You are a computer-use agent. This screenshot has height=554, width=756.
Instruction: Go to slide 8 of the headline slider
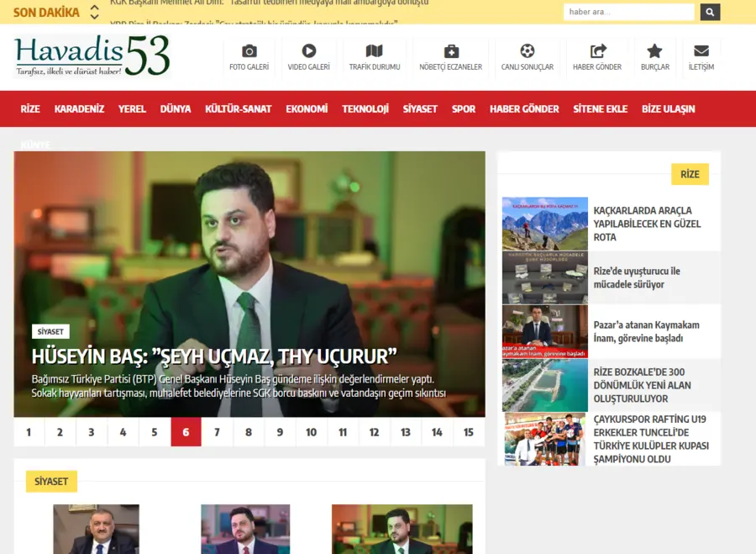pyautogui.click(x=249, y=432)
